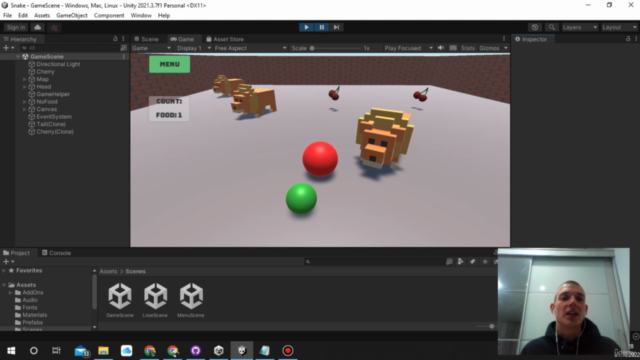Select Tail(Clone) in Hierarchy
The height and width of the screenshot is (360, 640).
click(x=51, y=124)
